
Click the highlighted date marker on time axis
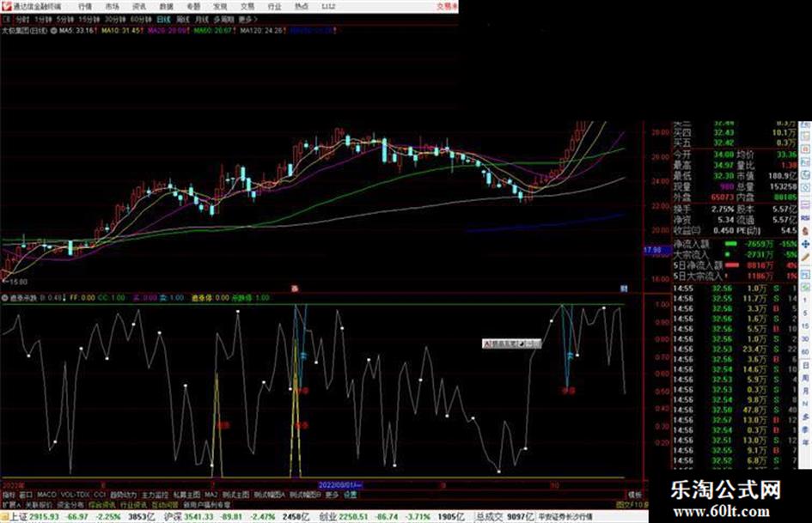[339, 485]
